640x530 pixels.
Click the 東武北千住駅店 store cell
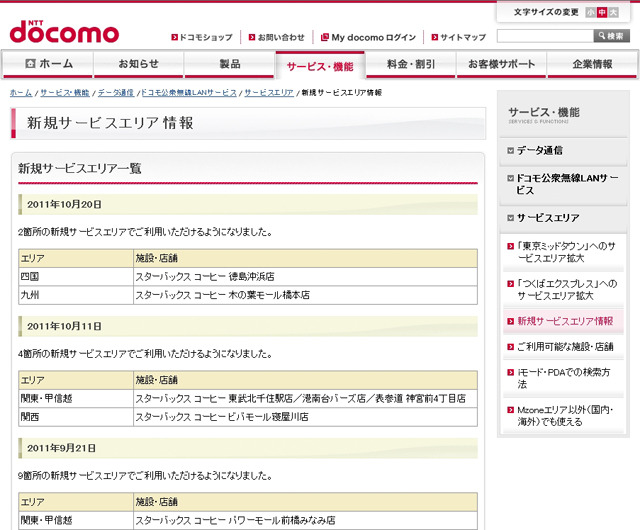[x=305, y=399]
